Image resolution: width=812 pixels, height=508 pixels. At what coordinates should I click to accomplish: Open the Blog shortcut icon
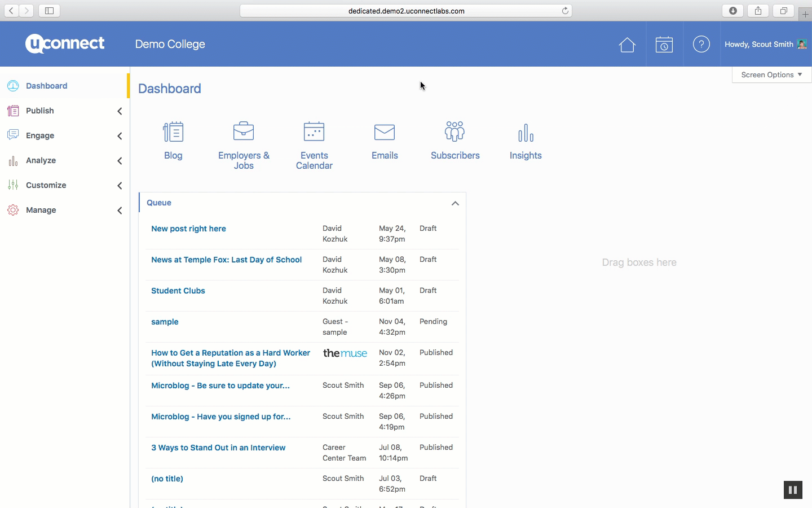coord(173,132)
